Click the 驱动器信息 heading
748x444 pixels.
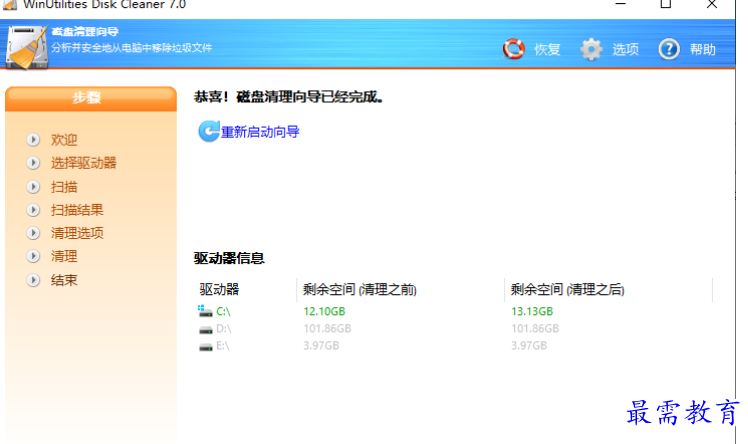[229, 258]
